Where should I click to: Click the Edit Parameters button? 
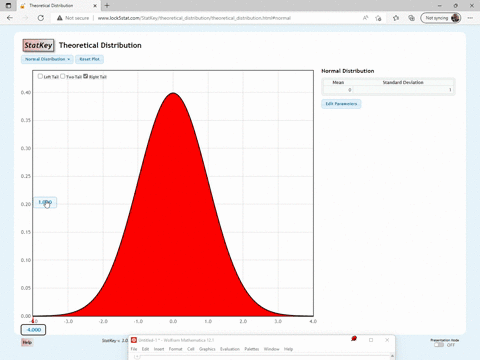(341, 104)
